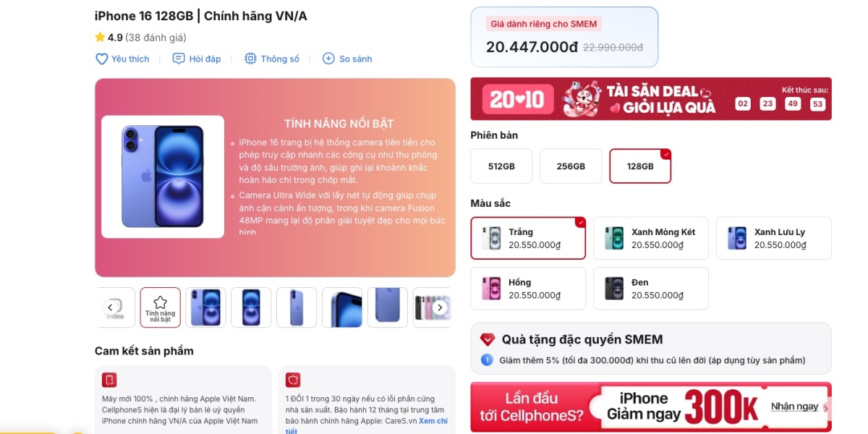The image size is (868, 434).
Task: Open Giá dành riêng cho SMEM label
Action: (x=544, y=24)
